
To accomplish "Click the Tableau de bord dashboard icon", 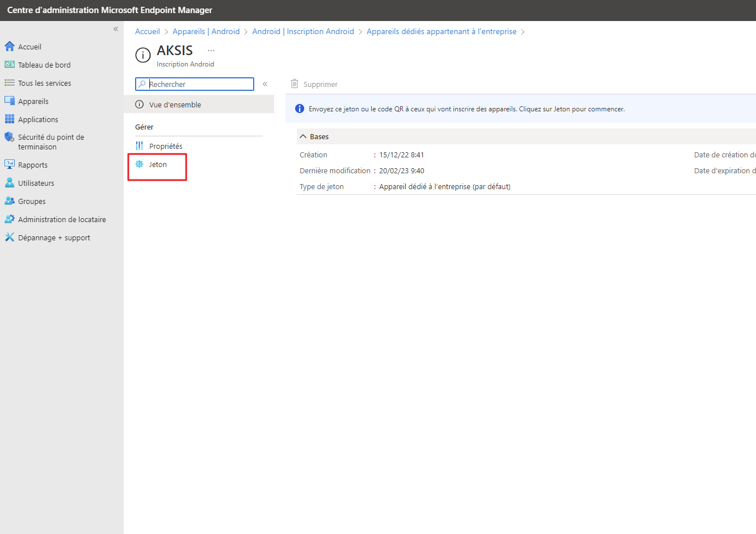I will tap(10, 64).
